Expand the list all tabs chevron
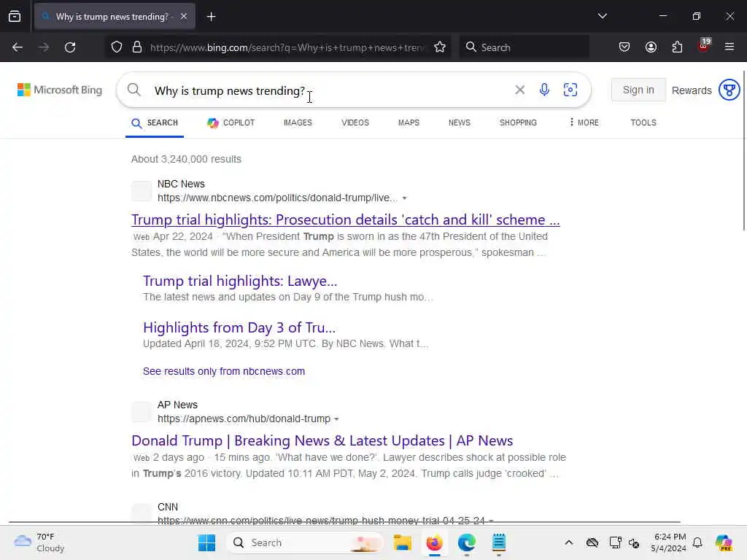Image resolution: width=747 pixels, height=560 pixels. 602,16
